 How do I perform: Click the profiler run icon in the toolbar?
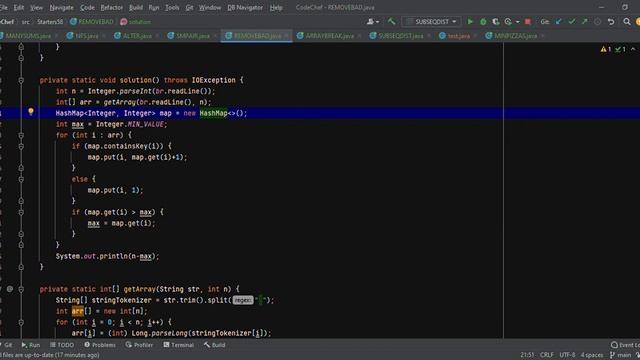point(508,22)
